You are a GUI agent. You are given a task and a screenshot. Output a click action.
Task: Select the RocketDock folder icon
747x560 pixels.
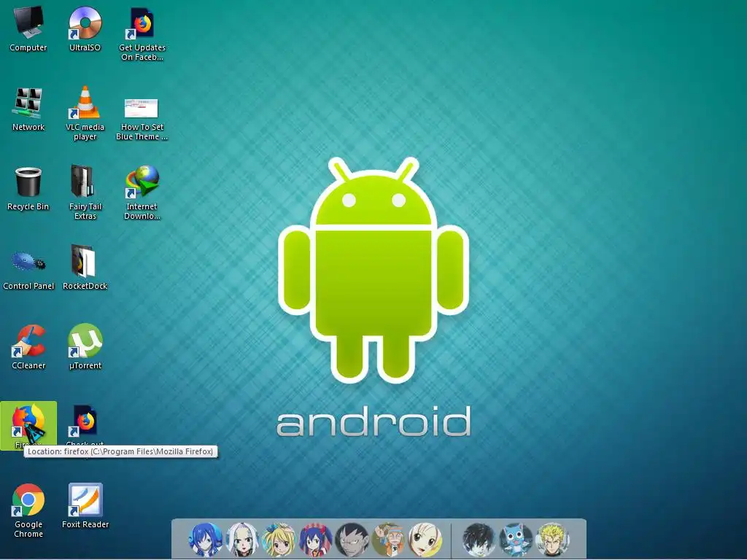[85, 268]
